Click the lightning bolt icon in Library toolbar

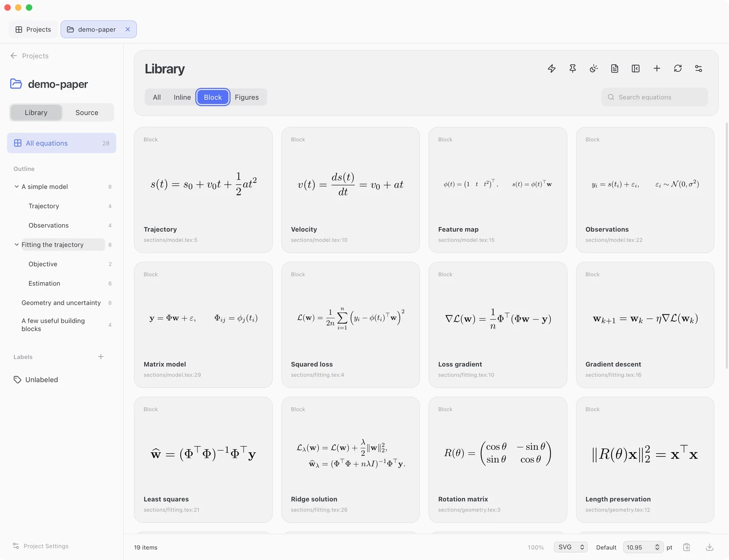point(552,68)
